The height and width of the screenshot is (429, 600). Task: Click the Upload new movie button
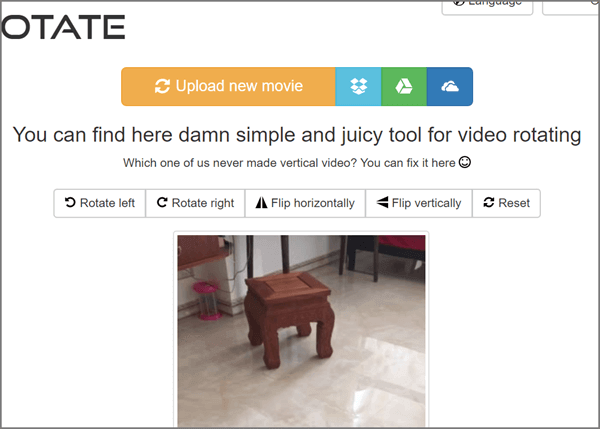tap(228, 86)
